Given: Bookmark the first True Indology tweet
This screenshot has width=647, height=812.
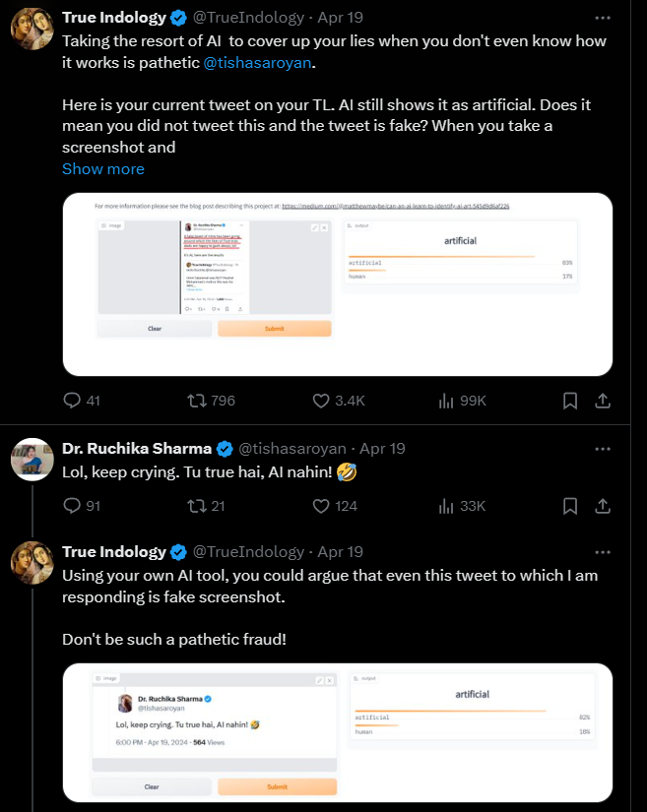Looking at the screenshot, I should (570, 401).
